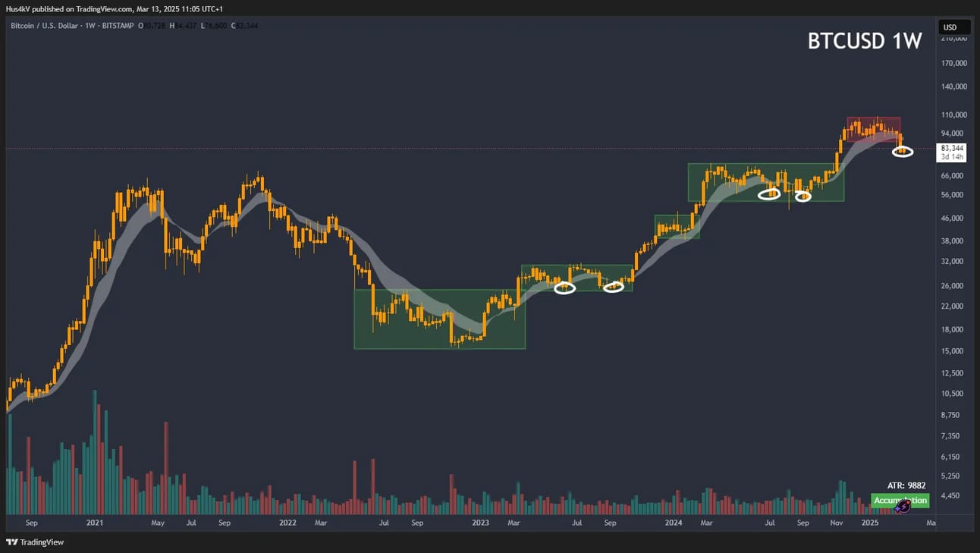This screenshot has height=553, width=980.
Task: Click the white oval marker near July 2024
Action: point(769,193)
